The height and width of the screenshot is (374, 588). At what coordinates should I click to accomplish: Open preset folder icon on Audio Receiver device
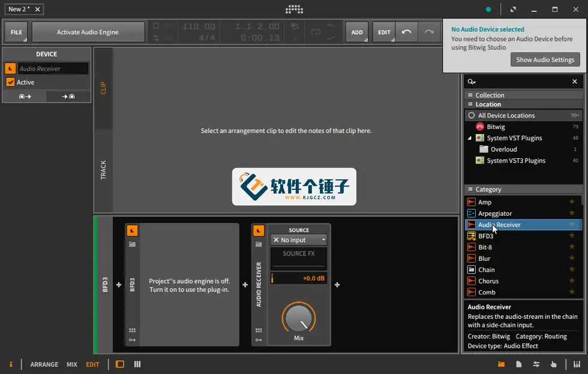[259, 245]
